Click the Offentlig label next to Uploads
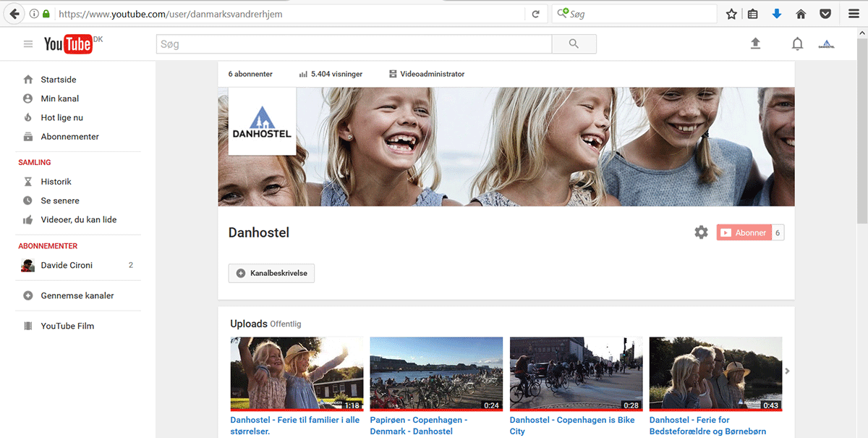868x438 pixels. [x=286, y=324]
